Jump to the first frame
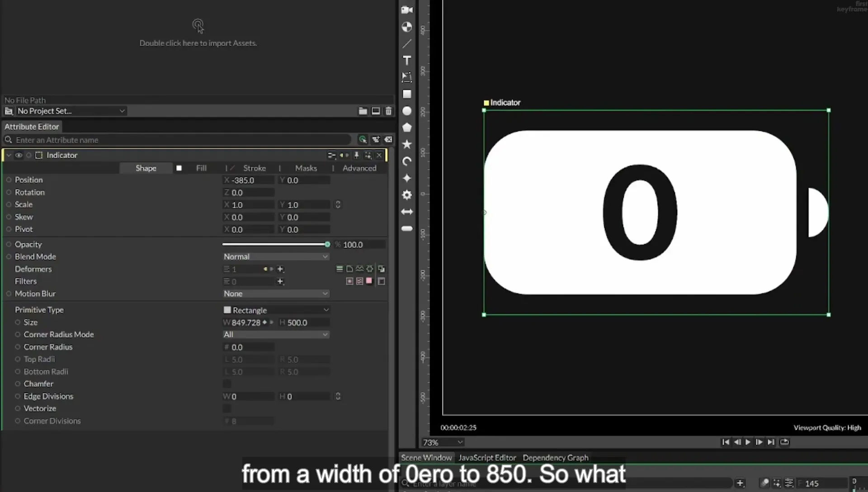Image resolution: width=868 pixels, height=492 pixels. point(726,442)
